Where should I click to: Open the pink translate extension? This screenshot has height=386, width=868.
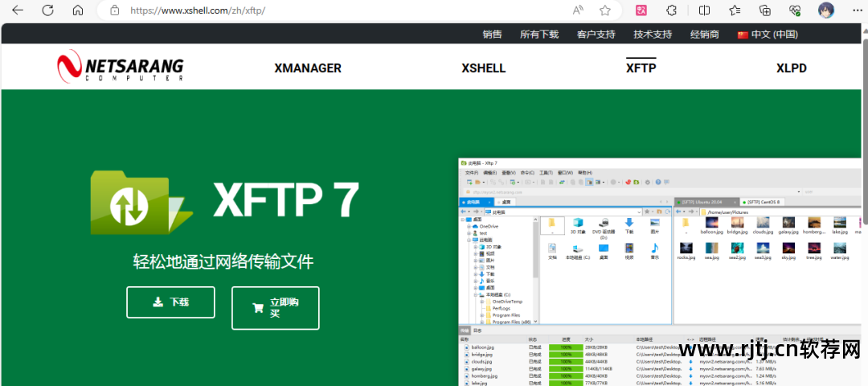[x=641, y=10]
